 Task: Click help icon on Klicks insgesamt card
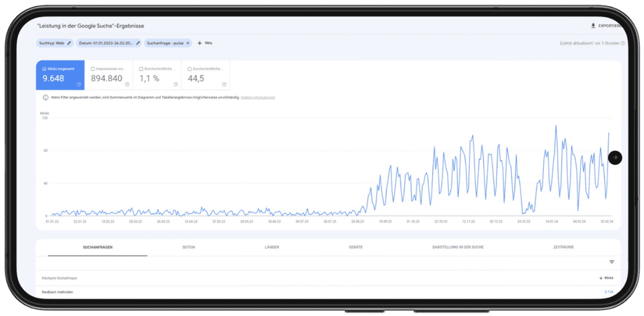(x=79, y=84)
